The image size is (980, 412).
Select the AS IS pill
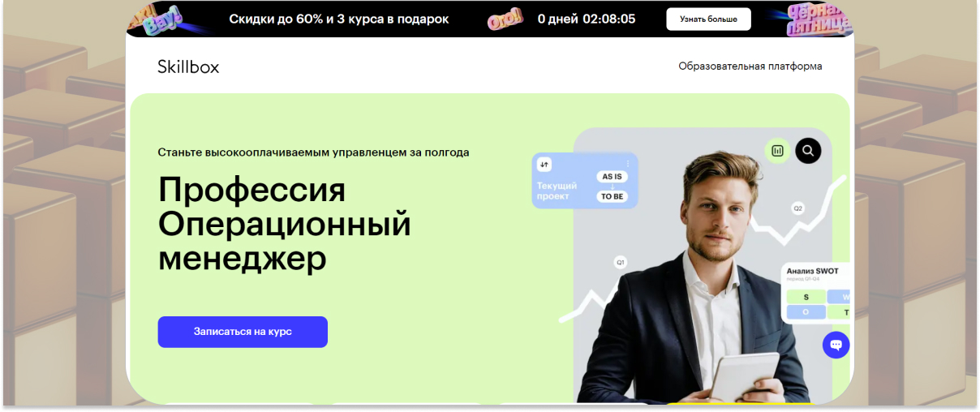click(612, 176)
